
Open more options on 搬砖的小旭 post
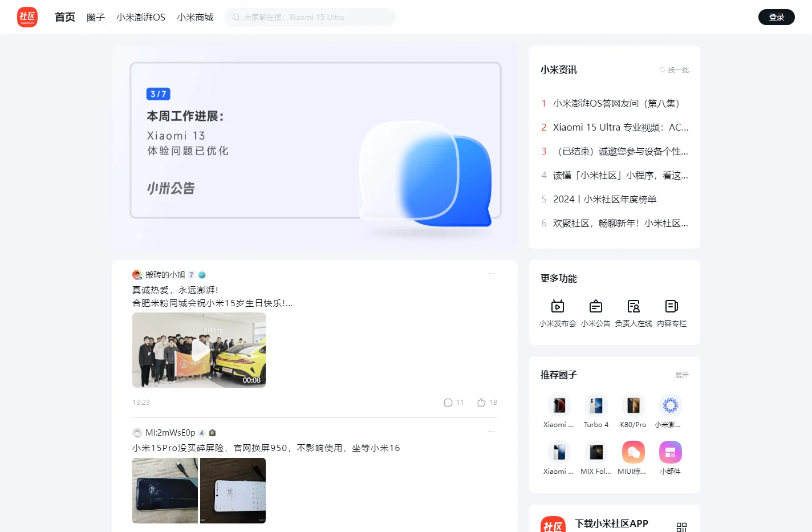(x=492, y=274)
